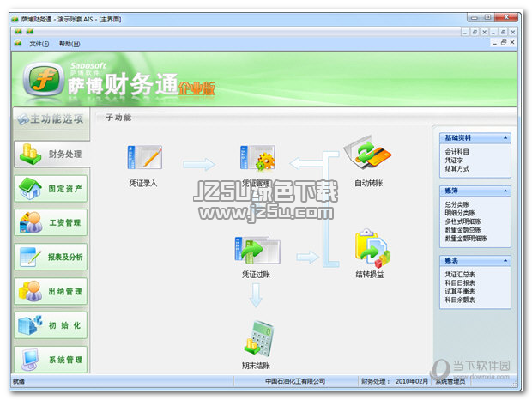Click the cashier icon beside 出纳管理
Image resolution: width=532 pixels, height=400 pixels.
[30, 291]
